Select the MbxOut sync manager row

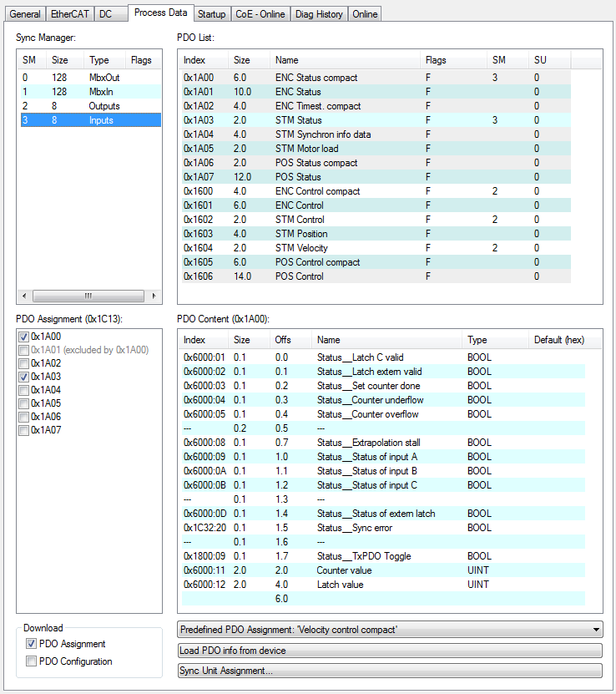pos(91,78)
